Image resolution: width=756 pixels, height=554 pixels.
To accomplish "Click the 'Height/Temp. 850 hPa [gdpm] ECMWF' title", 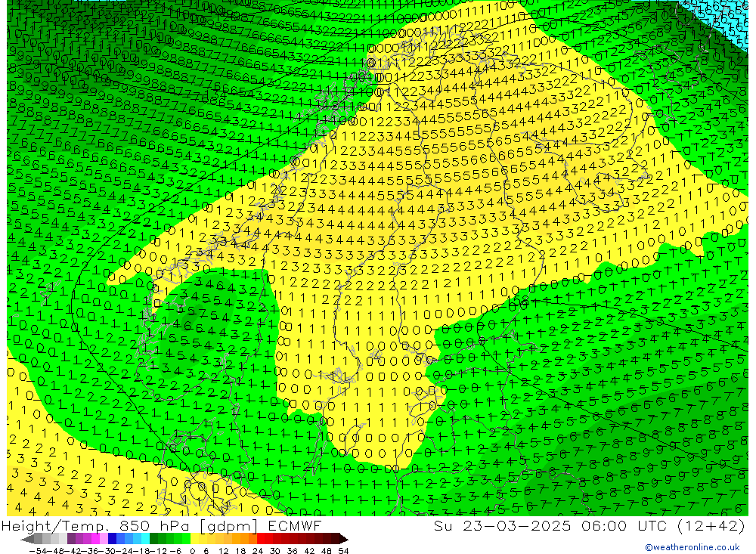I will 162,525.
